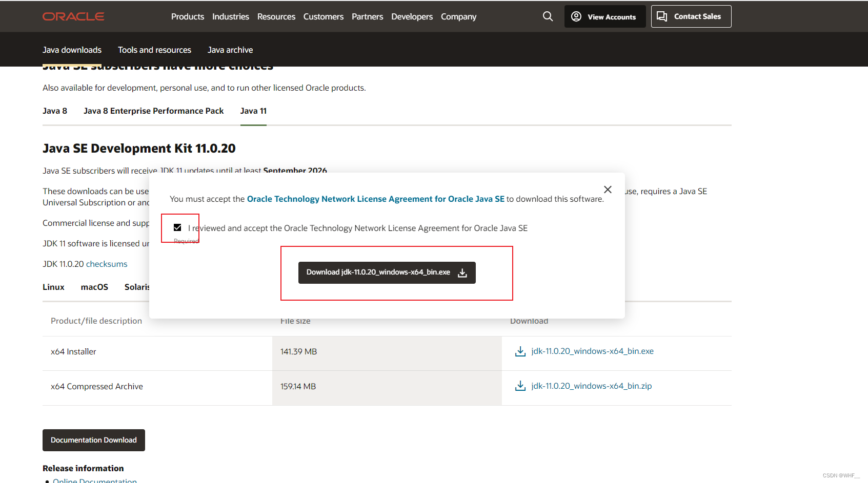Click the Oracle logo
The image size is (868, 483).
tap(73, 16)
